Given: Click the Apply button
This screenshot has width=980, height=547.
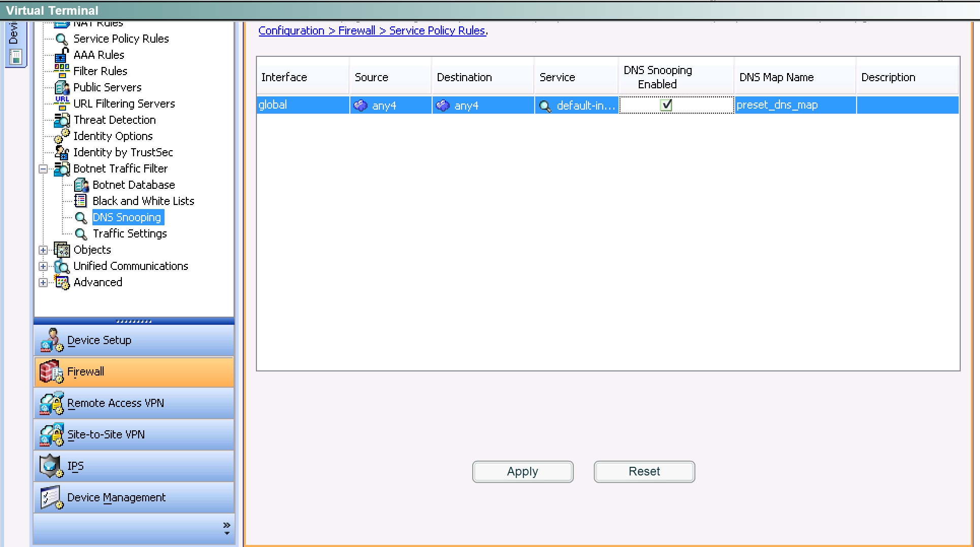Looking at the screenshot, I should tap(522, 471).
